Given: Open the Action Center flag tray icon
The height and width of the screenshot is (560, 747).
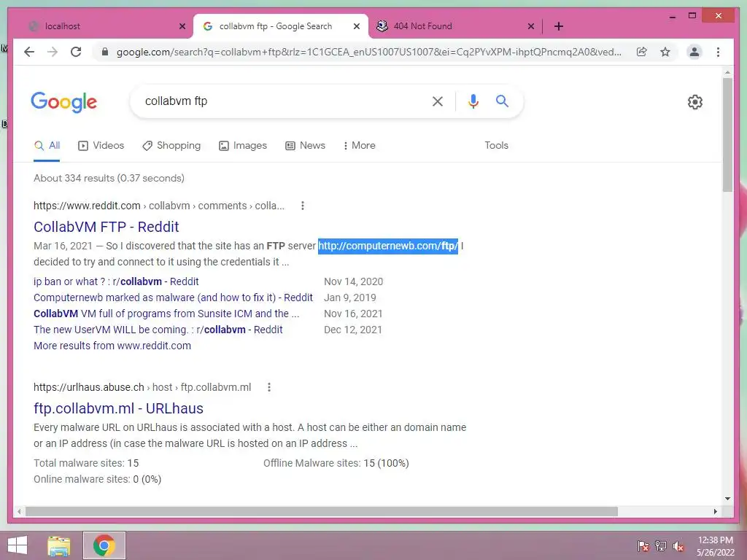Looking at the screenshot, I should pos(643,545).
